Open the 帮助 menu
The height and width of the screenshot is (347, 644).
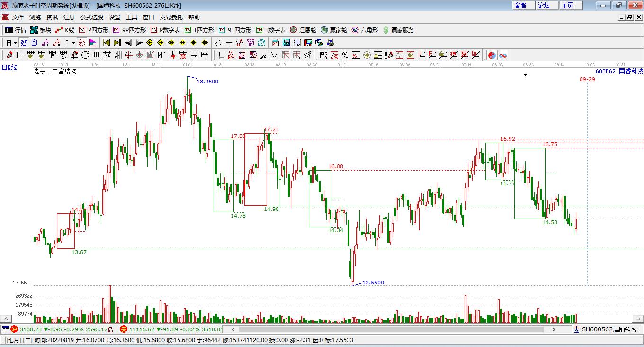(x=194, y=17)
